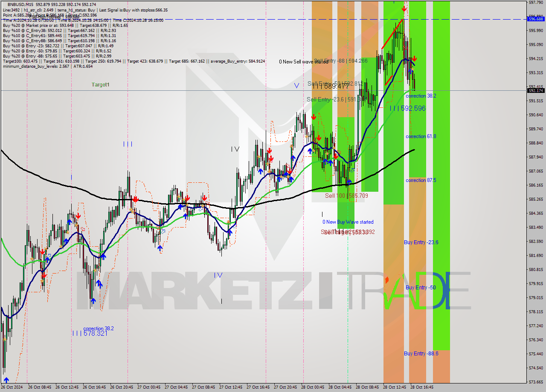546x392 pixels.
Task: Click the 'Buy %20 @ Entry -88: 575.65' line
Action: pos(57,56)
